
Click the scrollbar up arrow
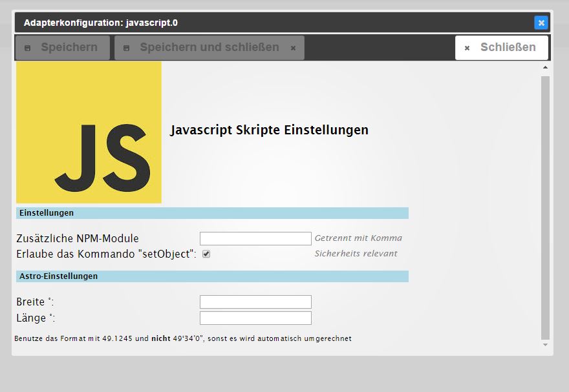545,67
